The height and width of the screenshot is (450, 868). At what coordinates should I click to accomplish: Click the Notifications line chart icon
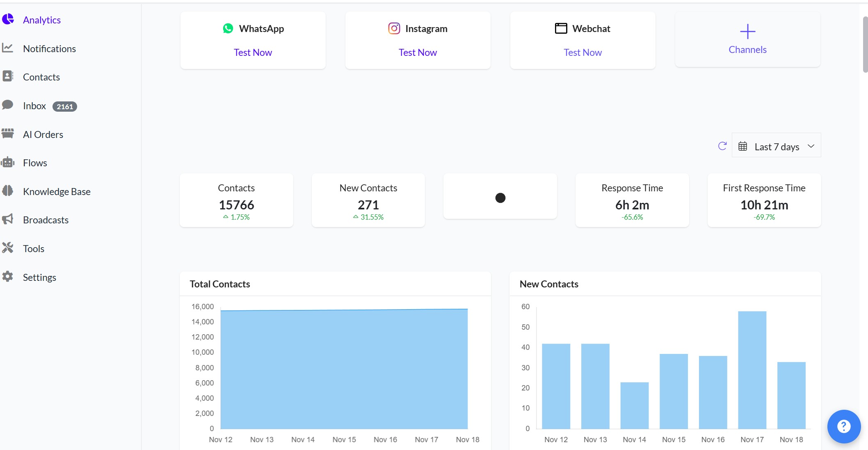[8, 48]
